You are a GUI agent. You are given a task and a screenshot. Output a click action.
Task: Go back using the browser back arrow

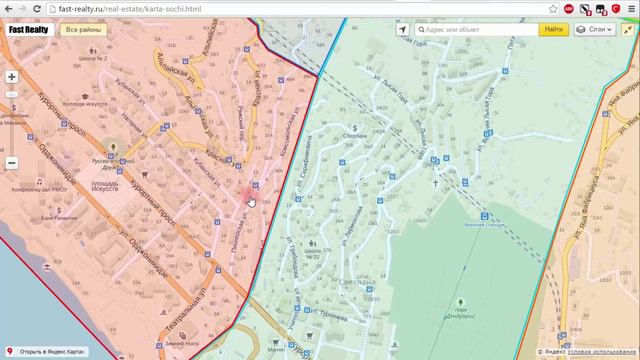pyautogui.click(x=8, y=9)
